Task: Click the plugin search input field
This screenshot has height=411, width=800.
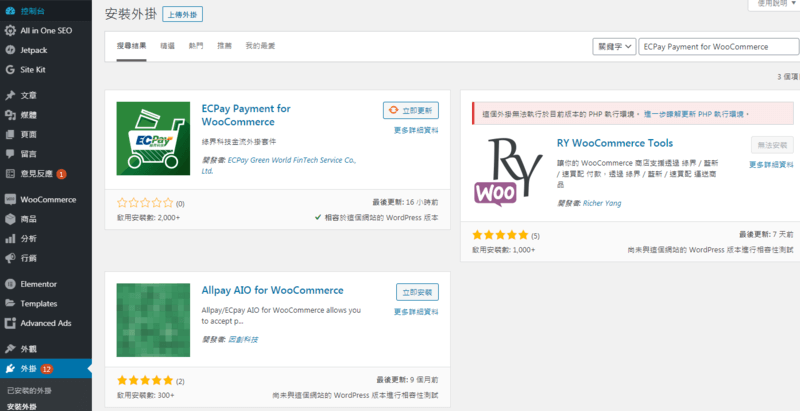Action: tap(717, 47)
